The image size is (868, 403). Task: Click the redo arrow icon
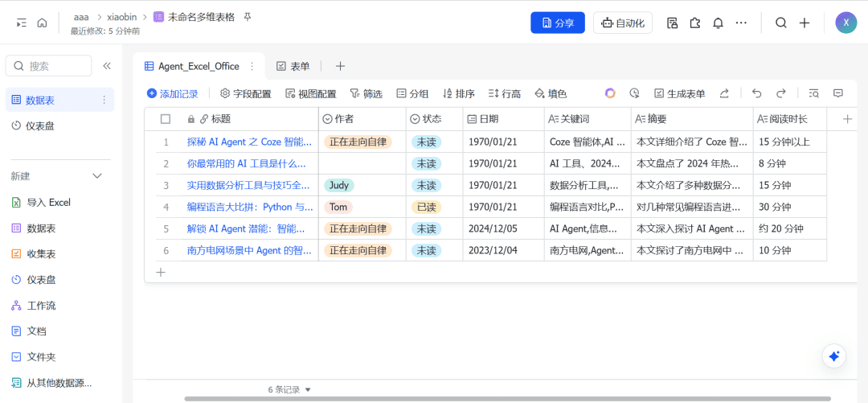click(781, 93)
